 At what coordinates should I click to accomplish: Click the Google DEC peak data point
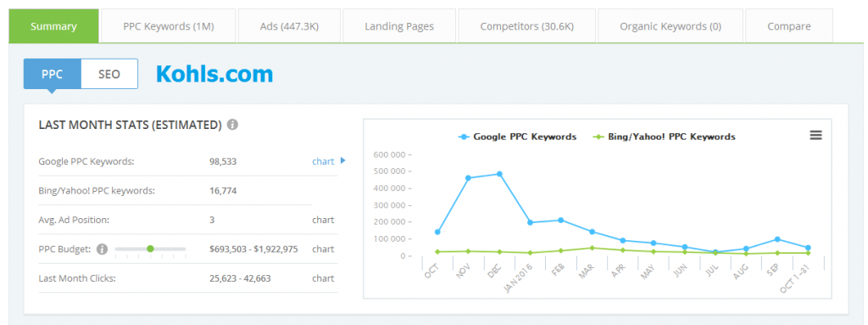499,174
